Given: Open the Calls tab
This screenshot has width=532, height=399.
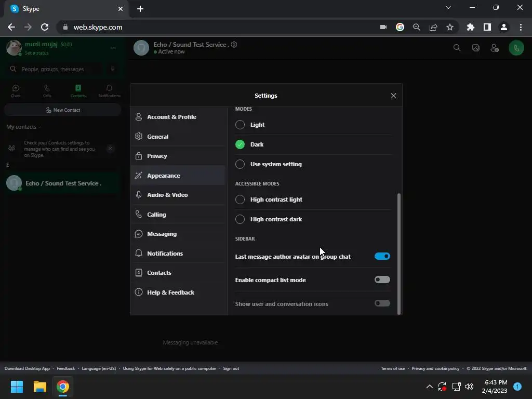Looking at the screenshot, I should click(47, 91).
